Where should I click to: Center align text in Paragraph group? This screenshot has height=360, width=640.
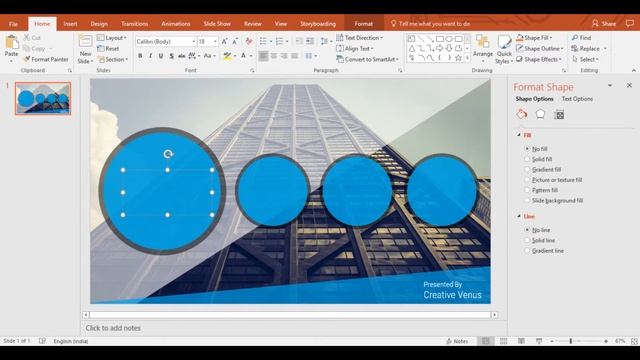tap(274, 56)
